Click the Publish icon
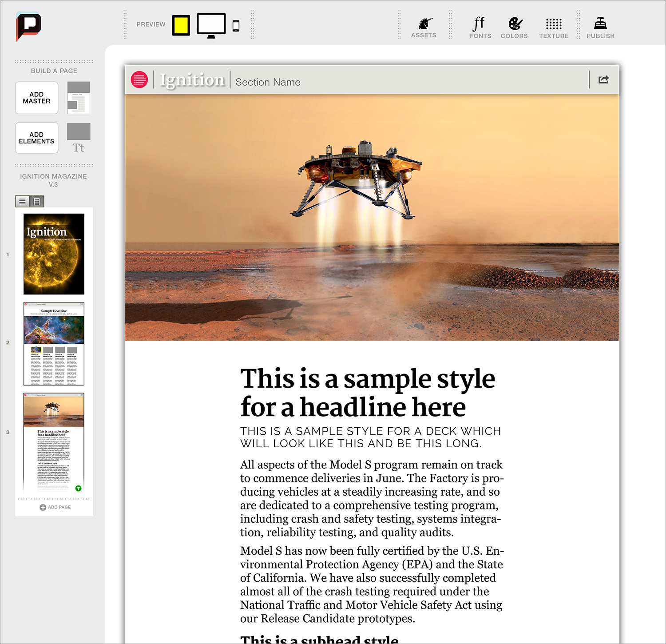Screen dimensions: 666x644 [x=600, y=28]
